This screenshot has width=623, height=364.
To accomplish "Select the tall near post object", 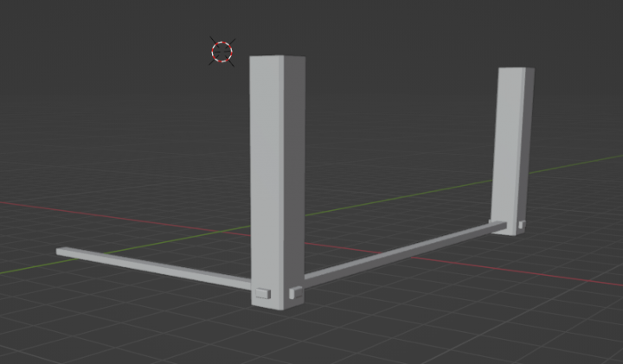I will click(x=278, y=182).
